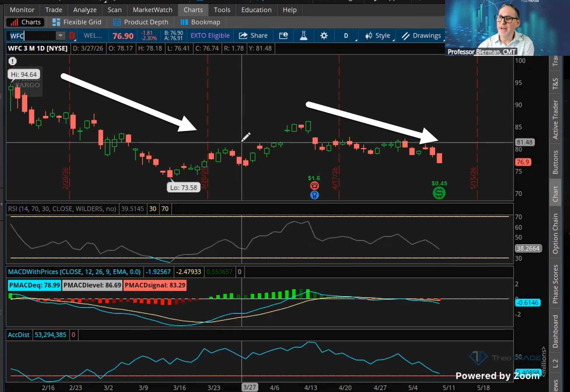Open the Education tab
570x392 pixels.
tap(256, 10)
